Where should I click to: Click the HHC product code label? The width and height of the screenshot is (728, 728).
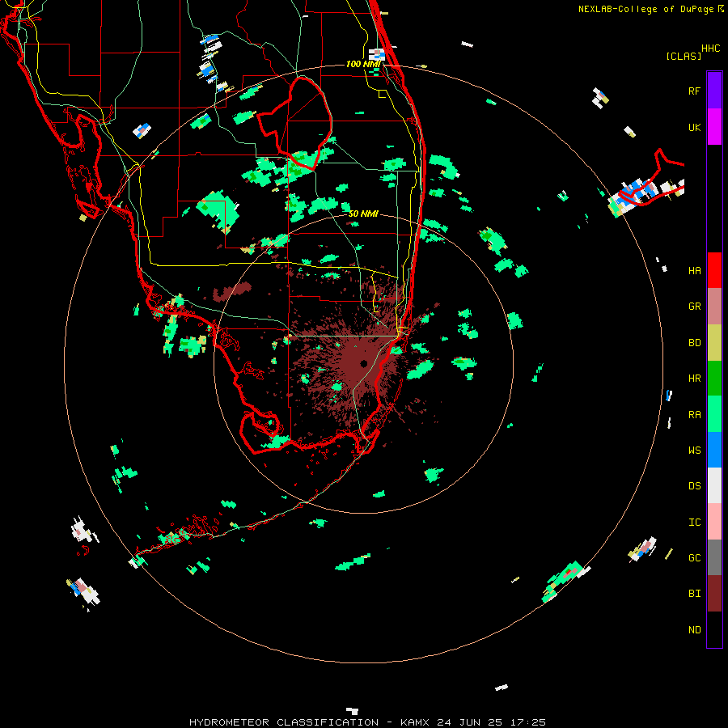click(710, 49)
